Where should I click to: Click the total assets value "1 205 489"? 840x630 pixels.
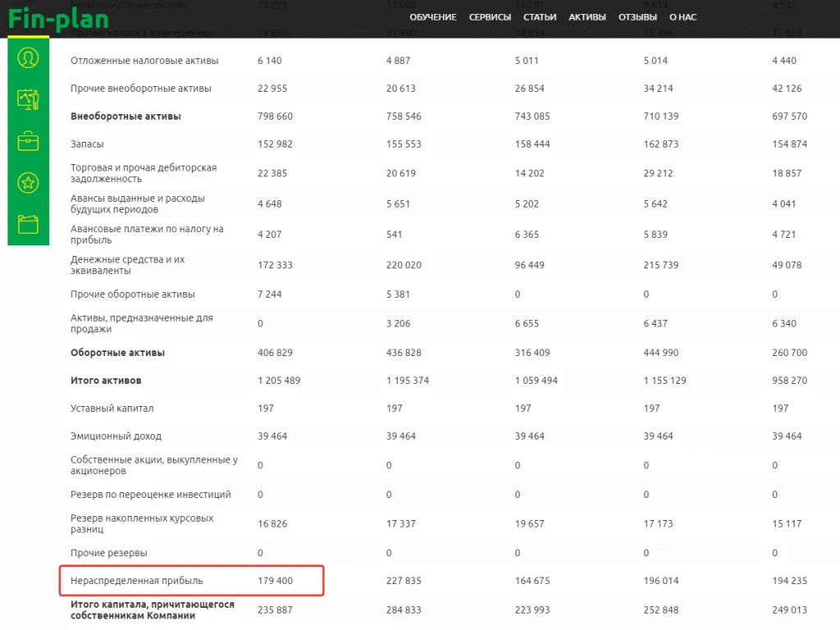point(279,381)
